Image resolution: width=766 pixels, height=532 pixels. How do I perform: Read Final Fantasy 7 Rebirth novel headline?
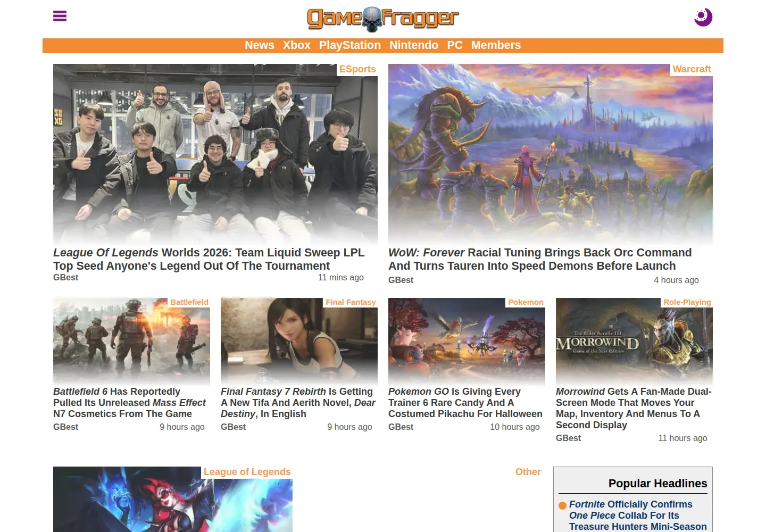pyautogui.click(x=298, y=403)
